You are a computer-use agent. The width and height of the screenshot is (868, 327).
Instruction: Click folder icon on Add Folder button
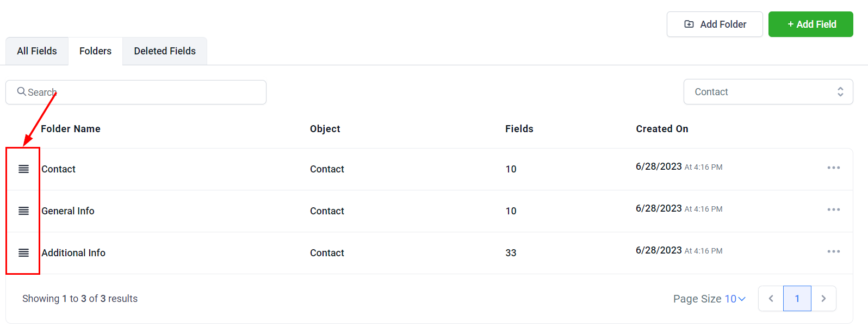pos(689,24)
